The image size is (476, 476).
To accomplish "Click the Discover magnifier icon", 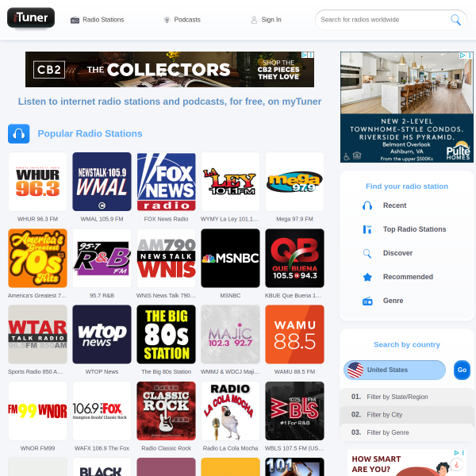I will click(367, 253).
